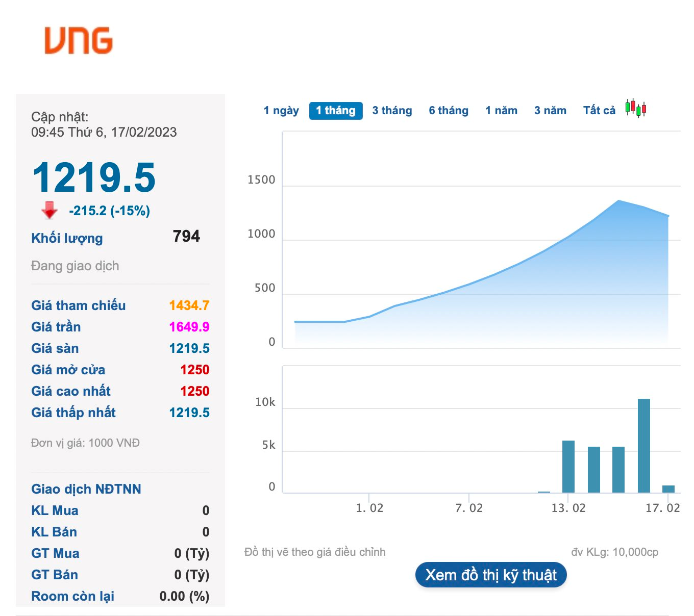The width and height of the screenshot is (694, 616).
Task: Open the candlestick chart icon
Action: (x=636, y=108)
